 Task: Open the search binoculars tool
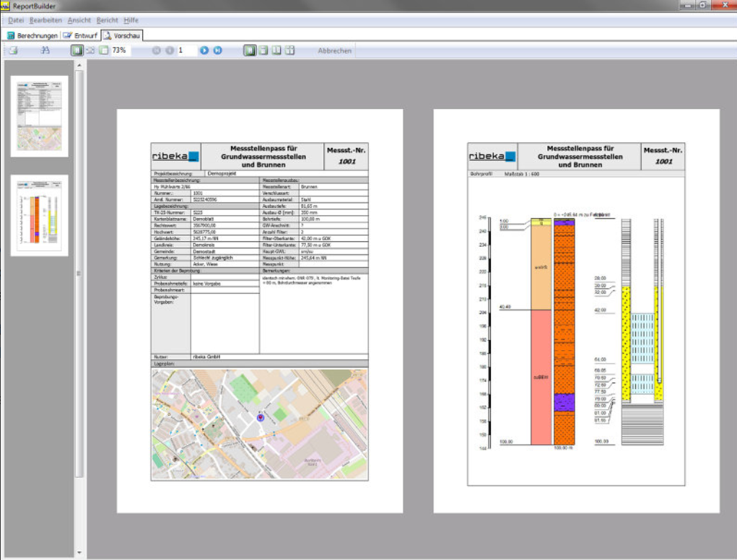[x=45, y=51]
